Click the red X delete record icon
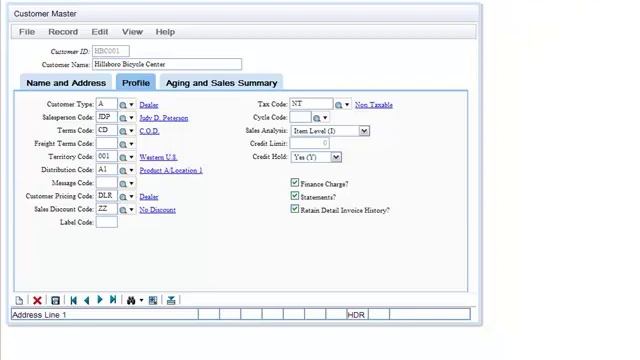The width and height of the screenshot is (640, 360). 37,300
